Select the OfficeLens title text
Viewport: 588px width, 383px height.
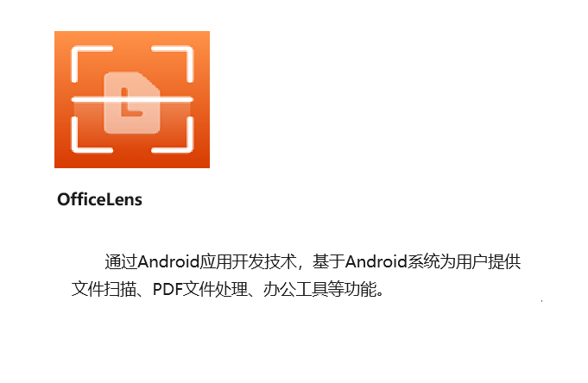point(100,199)
